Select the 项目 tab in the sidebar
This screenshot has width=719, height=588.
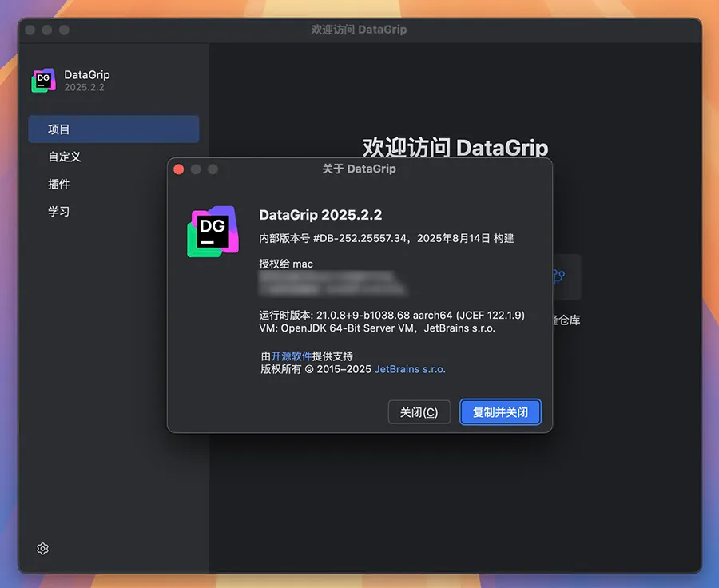[x=113, y=129]
